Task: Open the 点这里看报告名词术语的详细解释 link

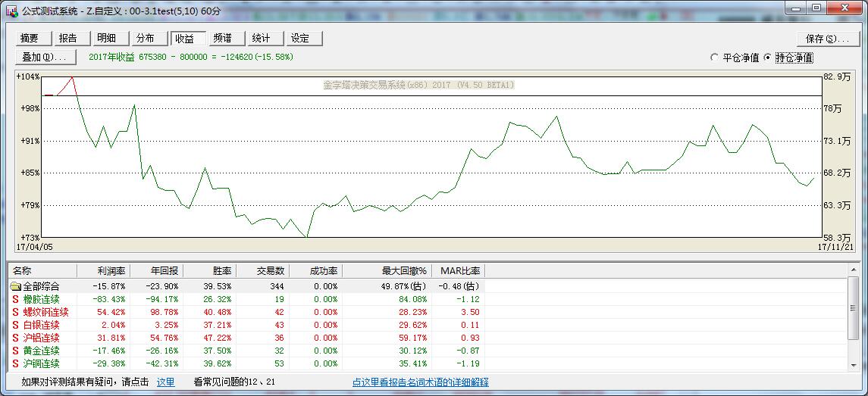Action: point(421,382)
